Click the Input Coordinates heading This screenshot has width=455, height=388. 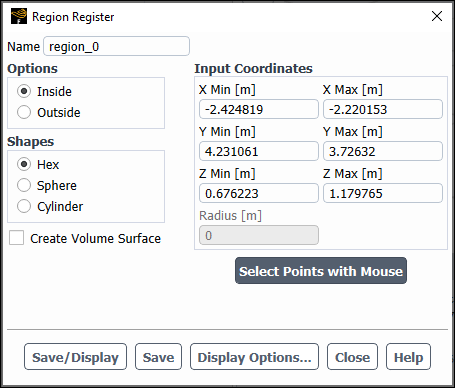(x=253, y=68)
